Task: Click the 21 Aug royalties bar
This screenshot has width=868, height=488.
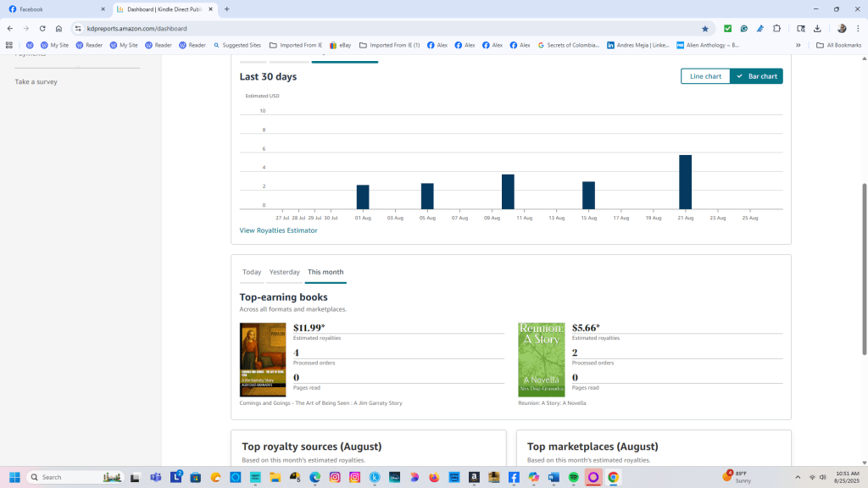Action: point(685,182)
